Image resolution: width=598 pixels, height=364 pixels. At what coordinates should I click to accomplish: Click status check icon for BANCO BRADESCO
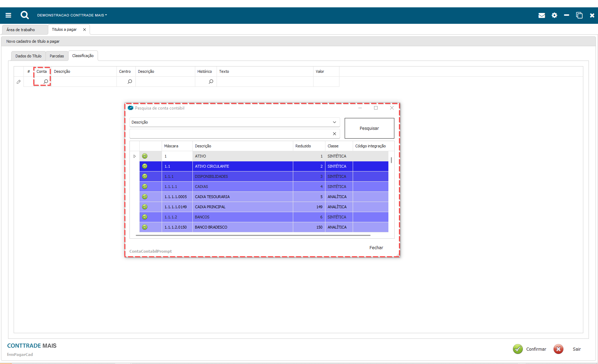click(x=145, y=227)
